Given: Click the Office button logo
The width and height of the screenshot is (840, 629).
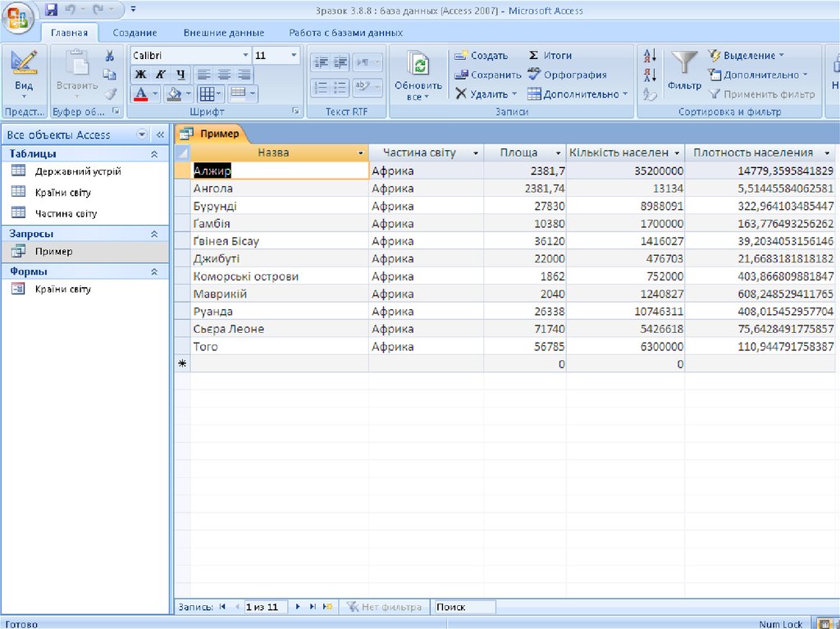Looking at the screenshot, I should coord(18,16).
